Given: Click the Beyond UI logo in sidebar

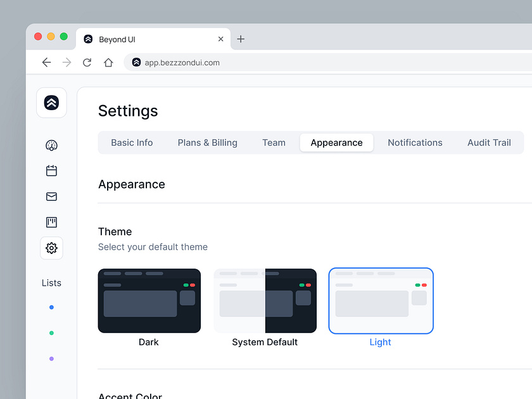Looking at the screenshot, I should click(x=51, y=103).
